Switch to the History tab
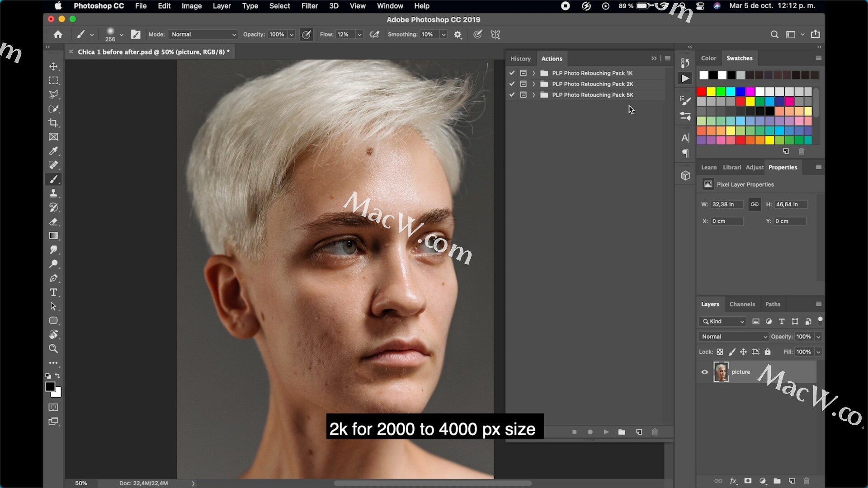The width and height of the screenshot is (868, 488). point(520,59)
